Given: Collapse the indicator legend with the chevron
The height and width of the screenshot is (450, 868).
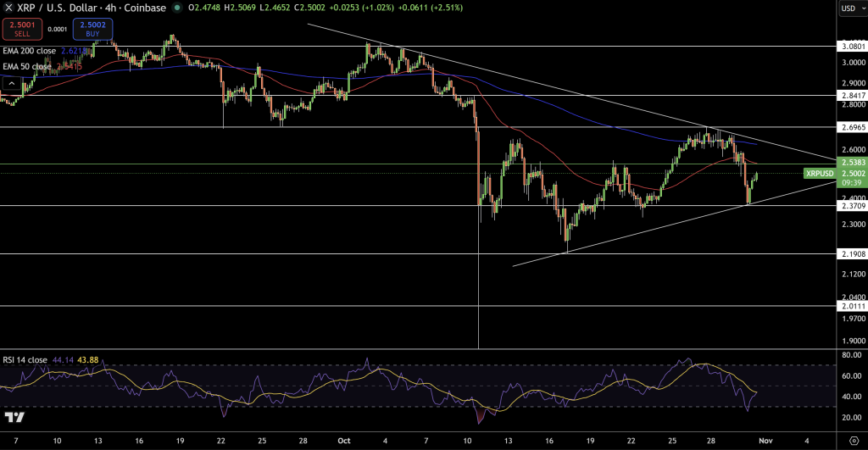Looking at the screenshot, I should (12, 84).
